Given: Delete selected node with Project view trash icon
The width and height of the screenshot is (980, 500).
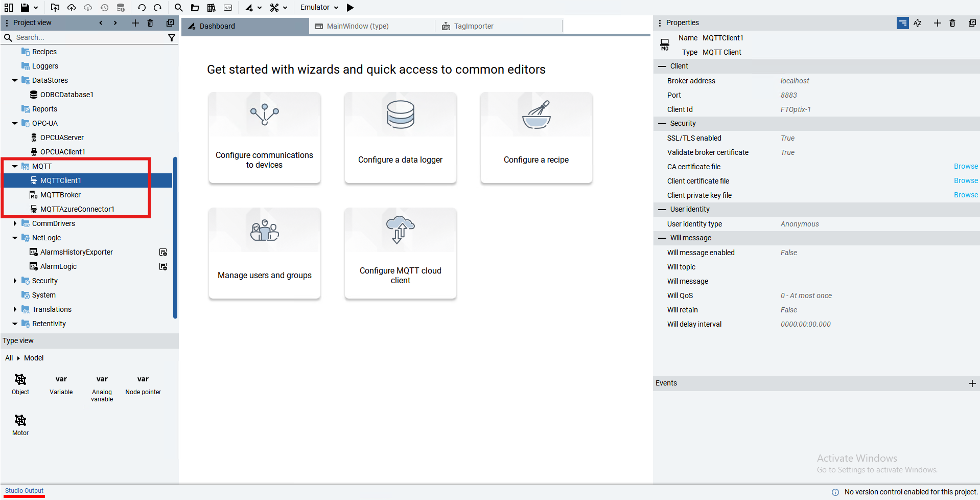Looking at the screenshot, I should [150, 23].
